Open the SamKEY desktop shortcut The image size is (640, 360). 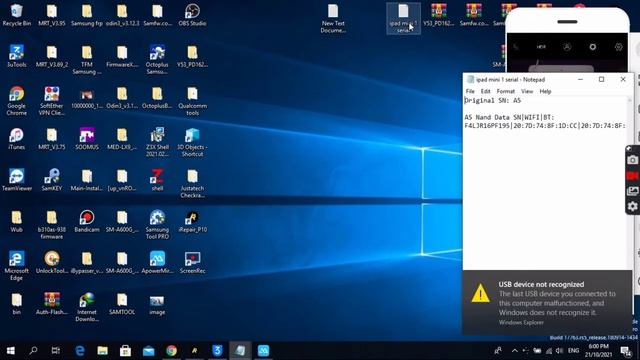click(x=51, y=180)
